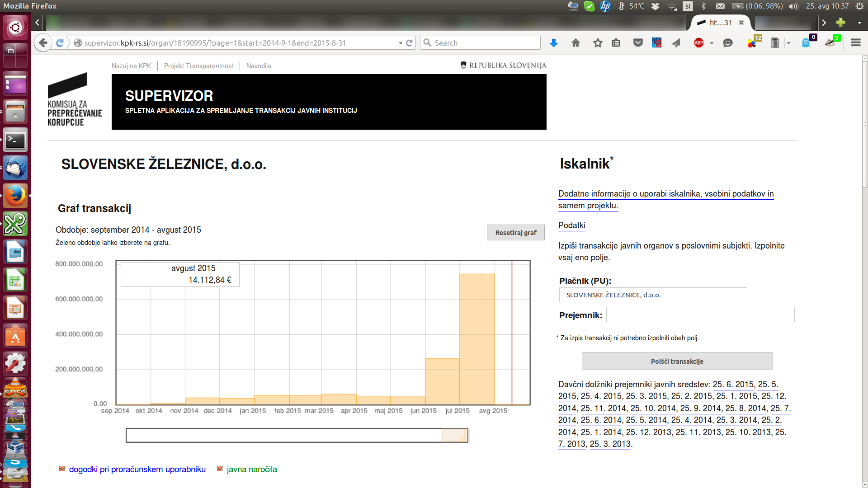868x488 pixels.
Task: Open the Firefox hamburger menu
Action: tap(855, 43)
